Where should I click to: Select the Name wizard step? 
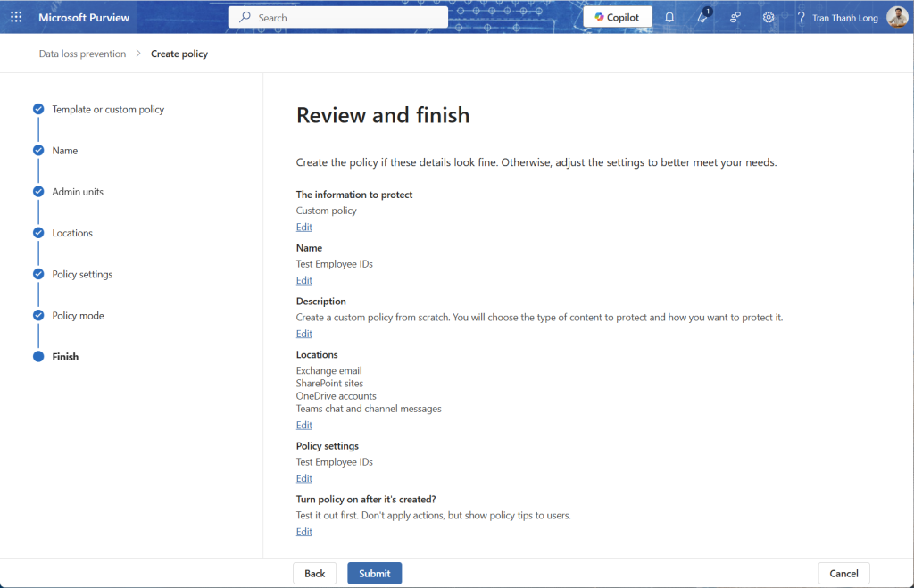tap(65, 151)
